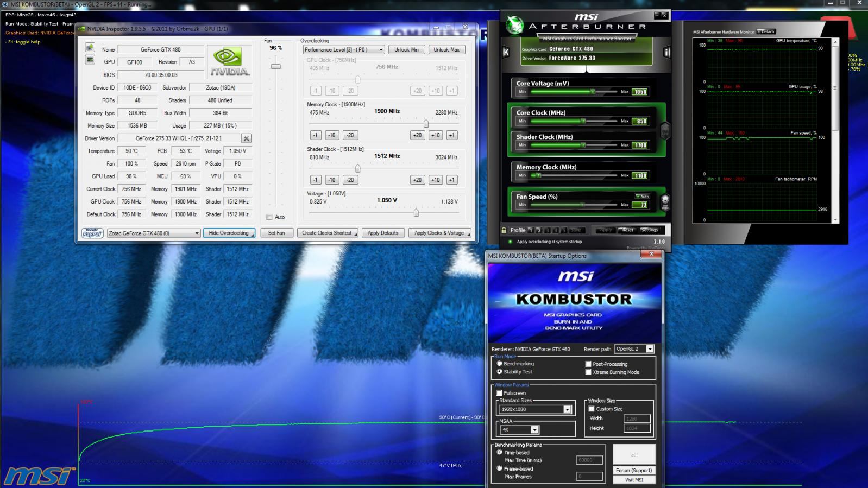Expand the Create Clocks Shortcut menu arrow
The height and width of the screenshot is (488, 868).
pyautogui.click(x=355, y=234)
